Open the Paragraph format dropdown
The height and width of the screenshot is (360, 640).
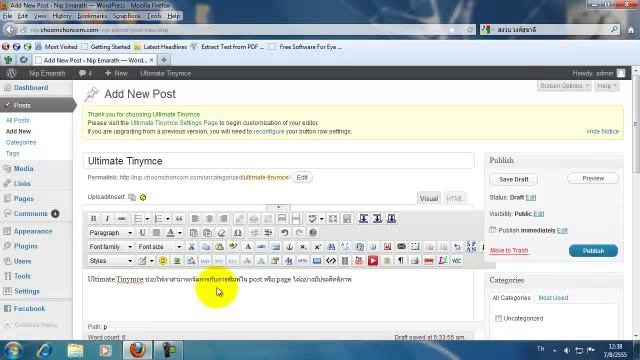(x=111, y=233)
